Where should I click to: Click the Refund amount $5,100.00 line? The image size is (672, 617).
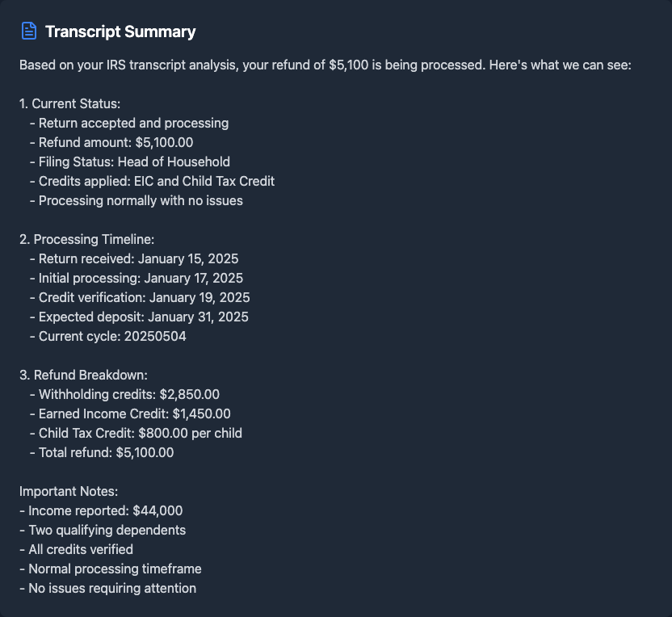115,142
